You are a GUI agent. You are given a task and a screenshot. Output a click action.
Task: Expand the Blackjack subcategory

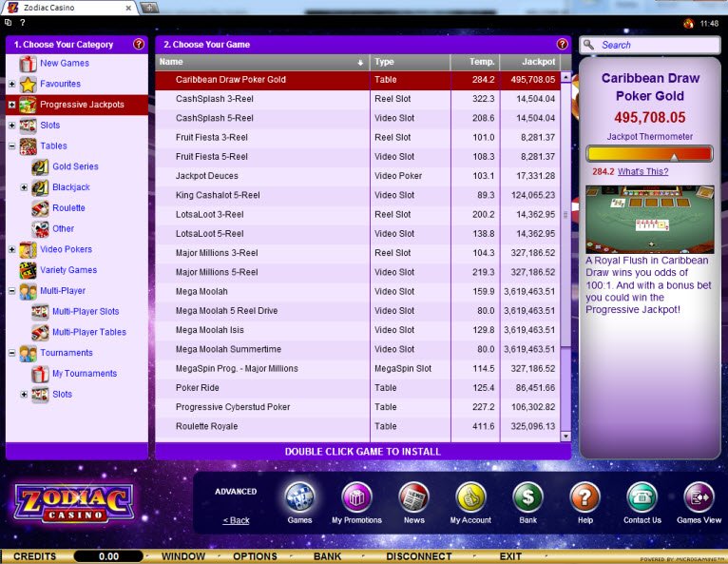tap(24, 187)
